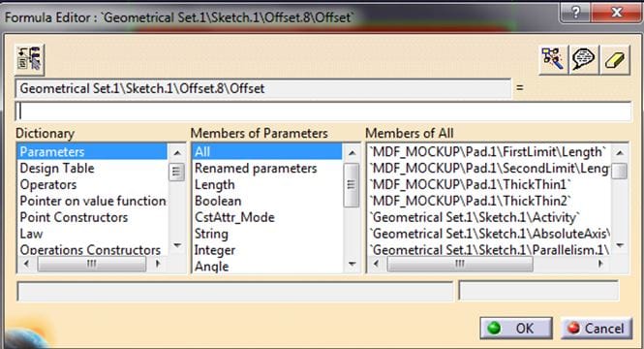The height and width of the screenshot is (349, 644).
Task: Select Sketch.1 Activity parameter
Action: pos(475,217)
